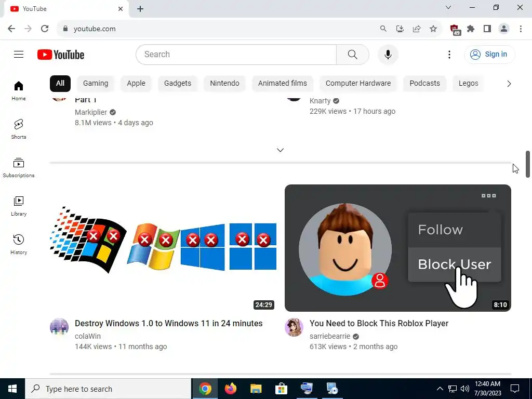Open the Chrome profile avatar
This screenshot has height=399, width=532.
coord(504,29)
